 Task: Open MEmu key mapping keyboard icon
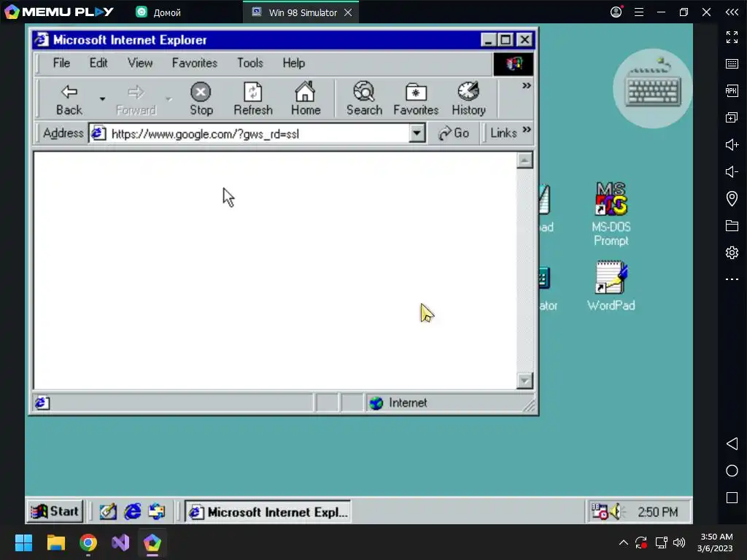click(732, 64)
